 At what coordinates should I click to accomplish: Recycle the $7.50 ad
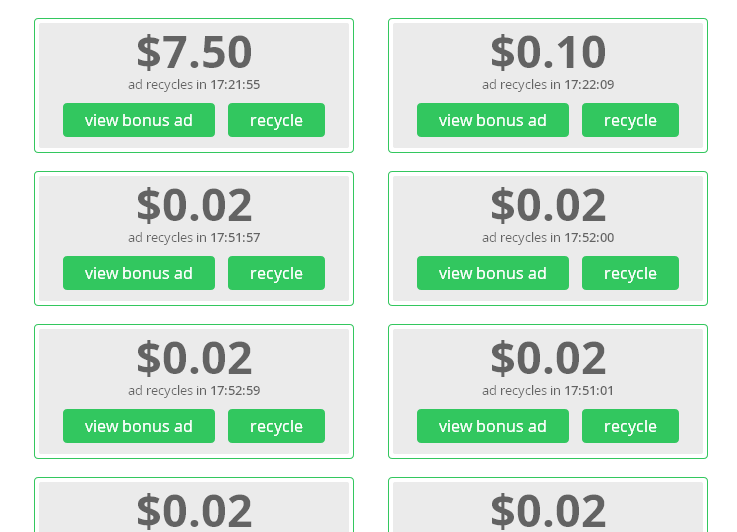pos(276,120)
